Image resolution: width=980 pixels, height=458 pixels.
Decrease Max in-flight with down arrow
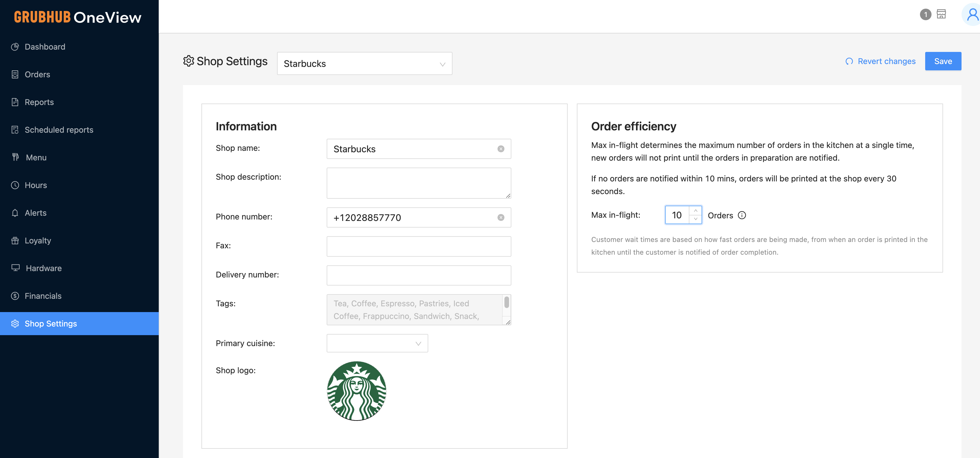pos(695,219)
